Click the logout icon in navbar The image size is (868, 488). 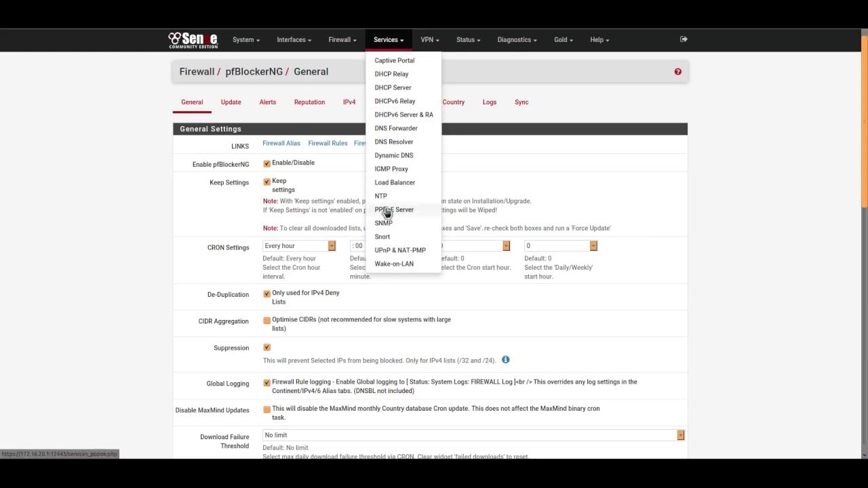point(684,39)
